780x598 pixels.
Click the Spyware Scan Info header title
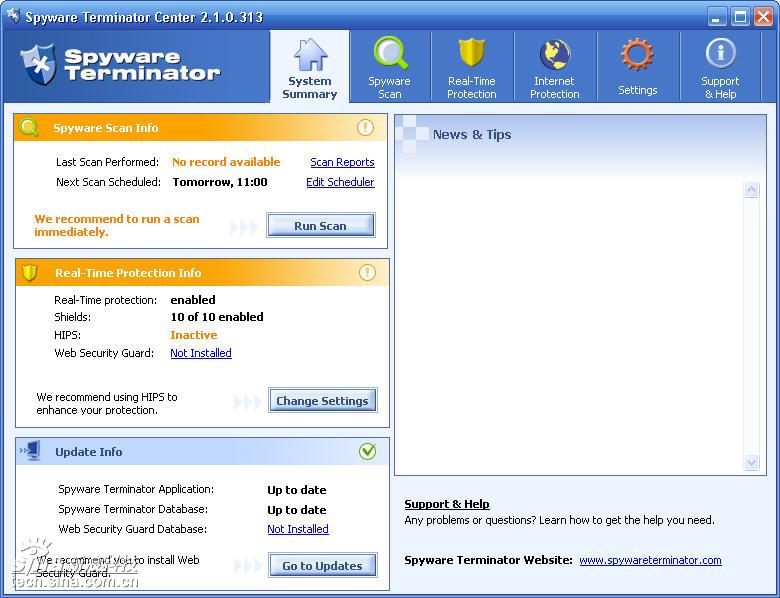point(106,128)
